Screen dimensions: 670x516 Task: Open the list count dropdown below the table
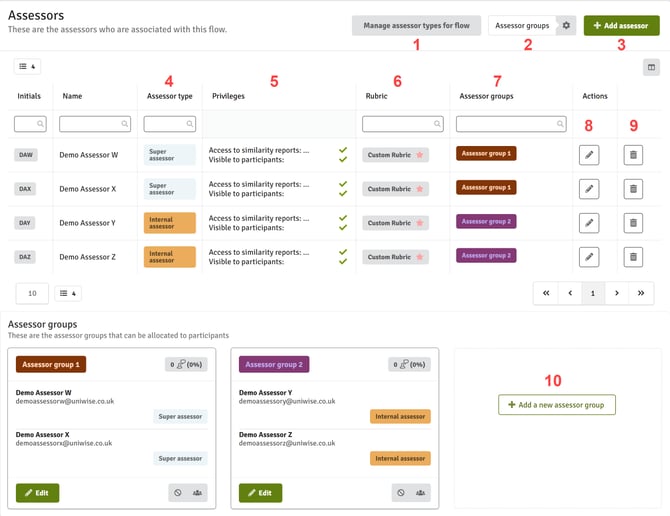(x=68, y=293)
